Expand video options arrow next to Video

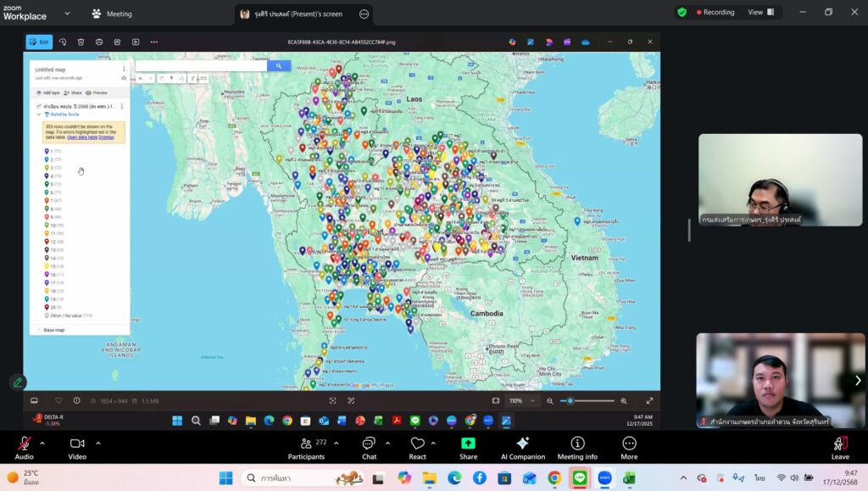click(x=97, y=443)
